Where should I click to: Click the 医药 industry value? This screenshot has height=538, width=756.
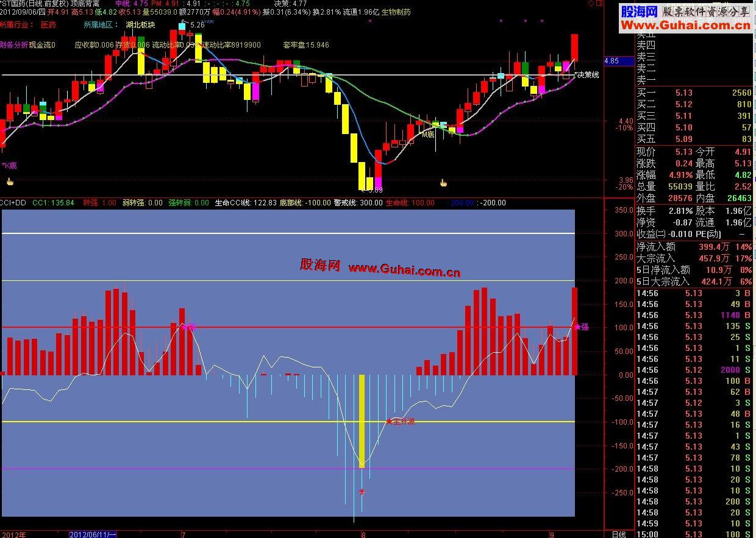click(48, 25)
